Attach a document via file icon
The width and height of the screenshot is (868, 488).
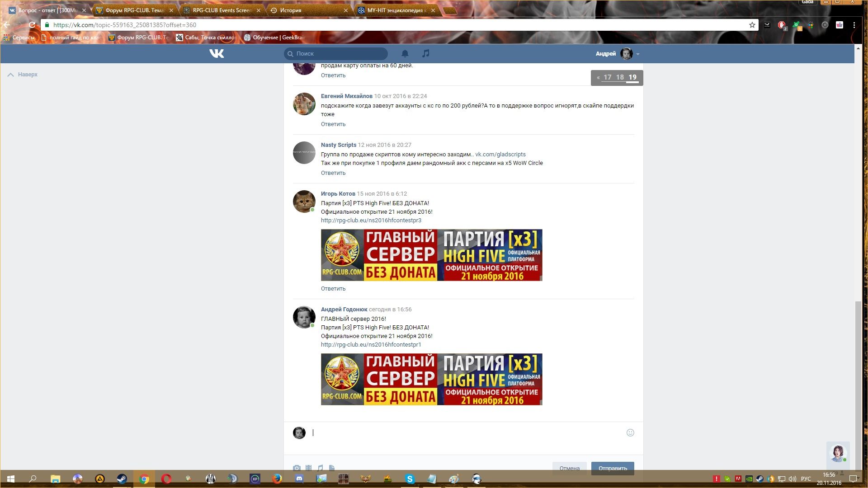[x=332, y=468]
